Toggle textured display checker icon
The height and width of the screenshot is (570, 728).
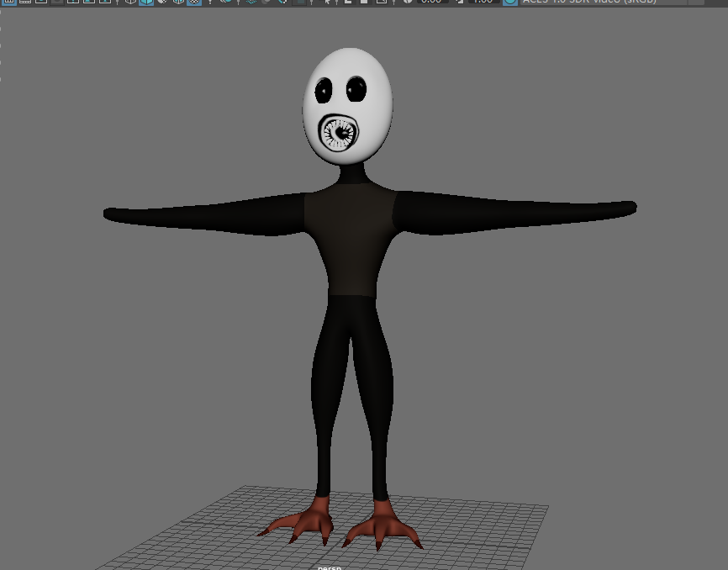pos(194,2)
